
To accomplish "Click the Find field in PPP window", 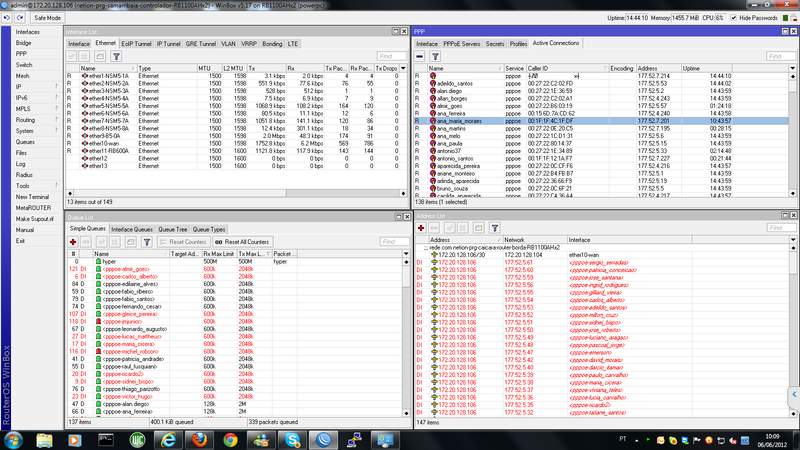I will tap(781, 56).
